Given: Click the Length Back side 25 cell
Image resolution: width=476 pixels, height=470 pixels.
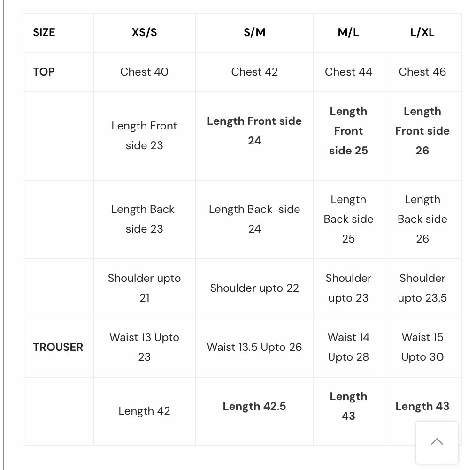Looking at the screenshot, I should click(348, 219).
